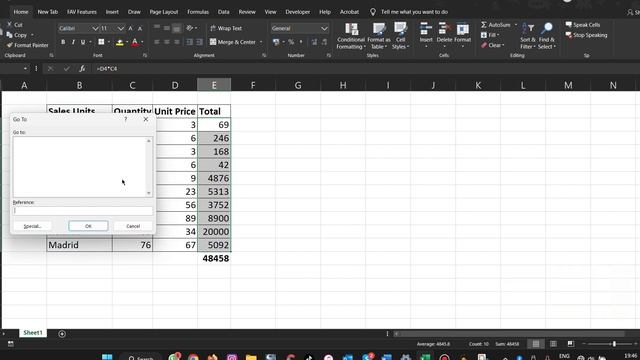
Task: Increase font size with larger A
Action: pyautogui.click(x=130, y=29)
